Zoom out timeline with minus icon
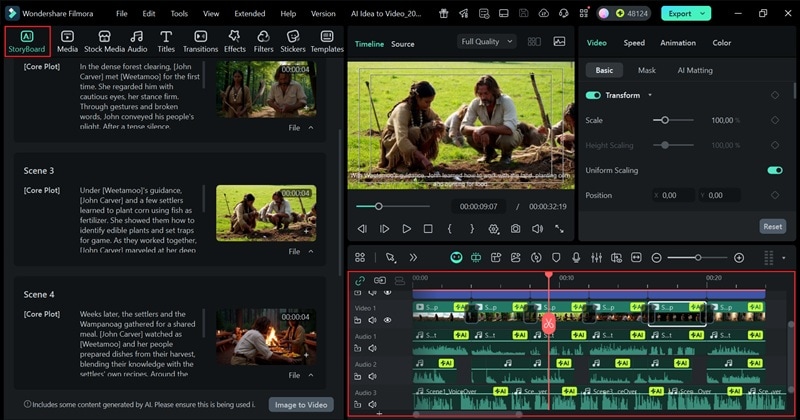800x420 pixels. click(657, 258)
